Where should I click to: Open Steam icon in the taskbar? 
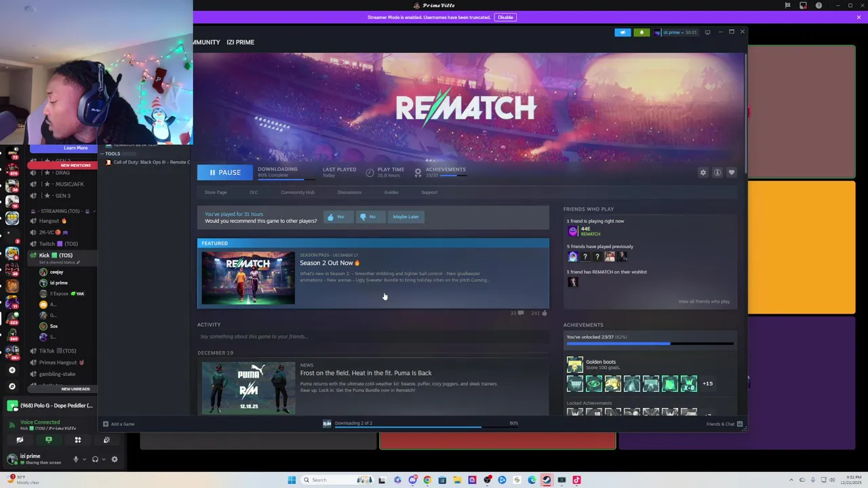point(547,480)
